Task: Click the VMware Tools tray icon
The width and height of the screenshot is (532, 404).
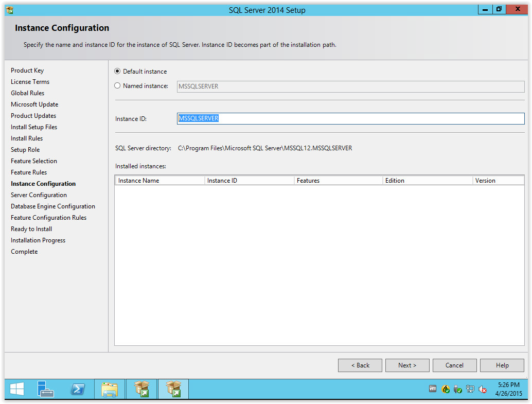Action: click(x=433, y=389)
